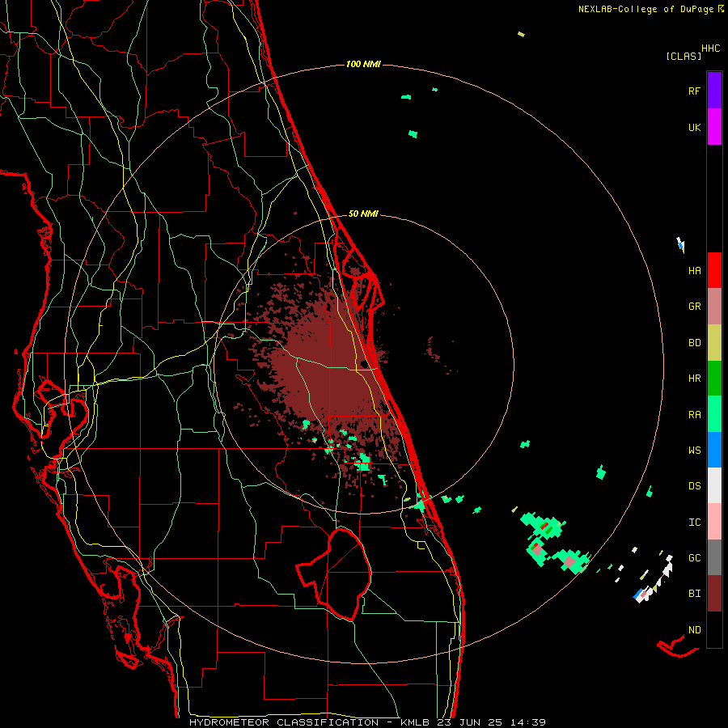The width and height of the screenshot is (728, 728).
Task: Click the ND black legend swatch
Action: [x=714, y=629]
